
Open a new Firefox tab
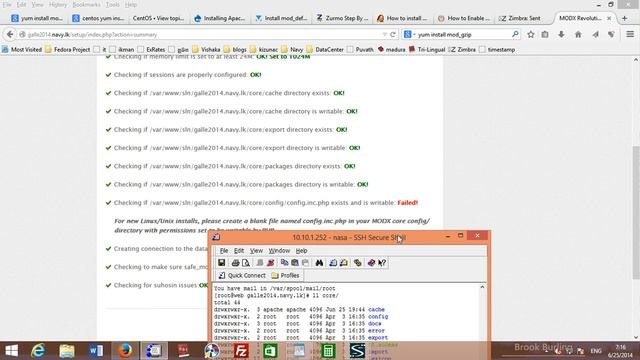[624, 18]
